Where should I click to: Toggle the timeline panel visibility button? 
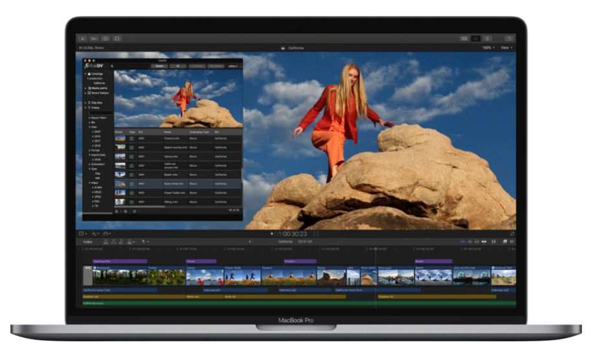pos(476,39)
